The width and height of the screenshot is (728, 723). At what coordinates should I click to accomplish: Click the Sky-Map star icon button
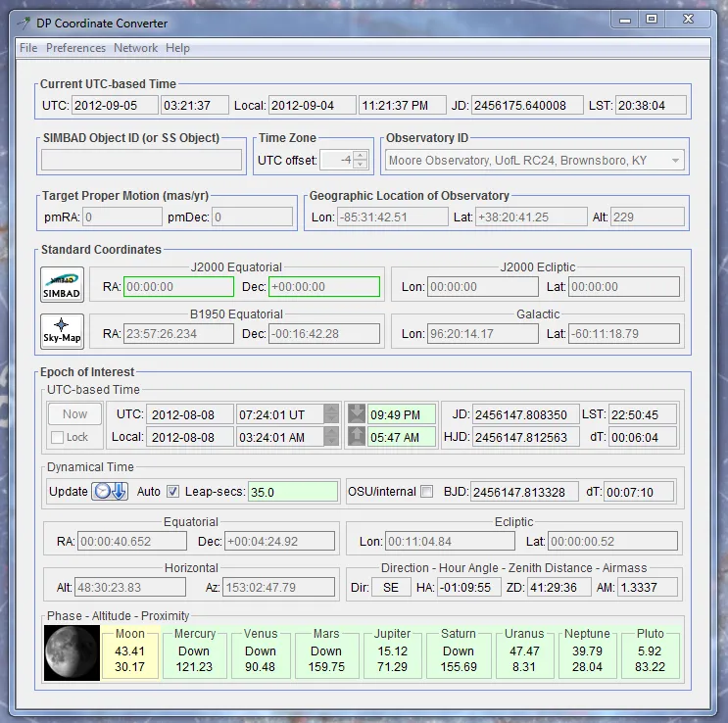[62, 331]
